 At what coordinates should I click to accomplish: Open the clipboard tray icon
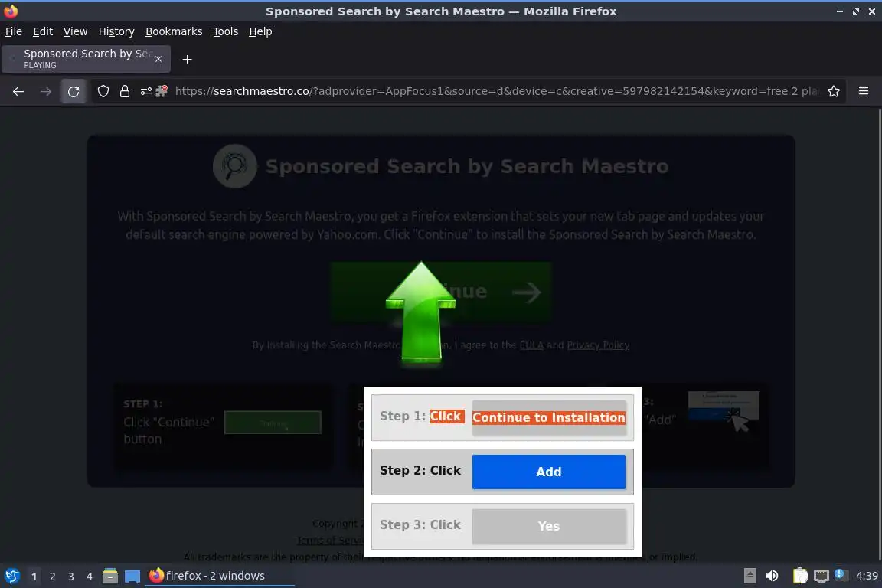pyautogui.click(x=800, y=576)
